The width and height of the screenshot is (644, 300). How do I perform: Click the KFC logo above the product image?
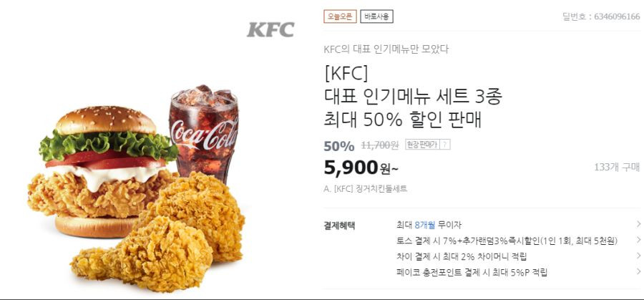click(x=270, y=29)
